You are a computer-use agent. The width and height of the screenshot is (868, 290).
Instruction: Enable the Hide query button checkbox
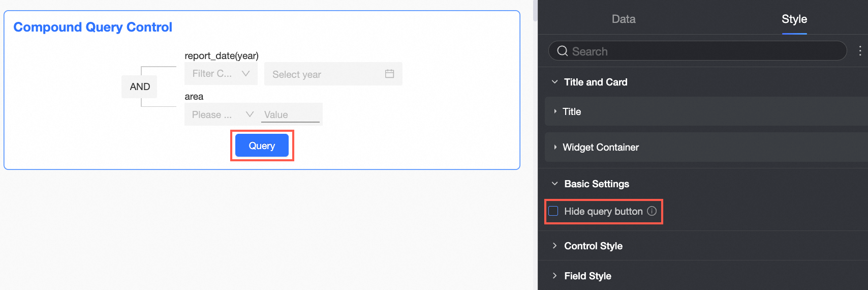tap(553, 211)
